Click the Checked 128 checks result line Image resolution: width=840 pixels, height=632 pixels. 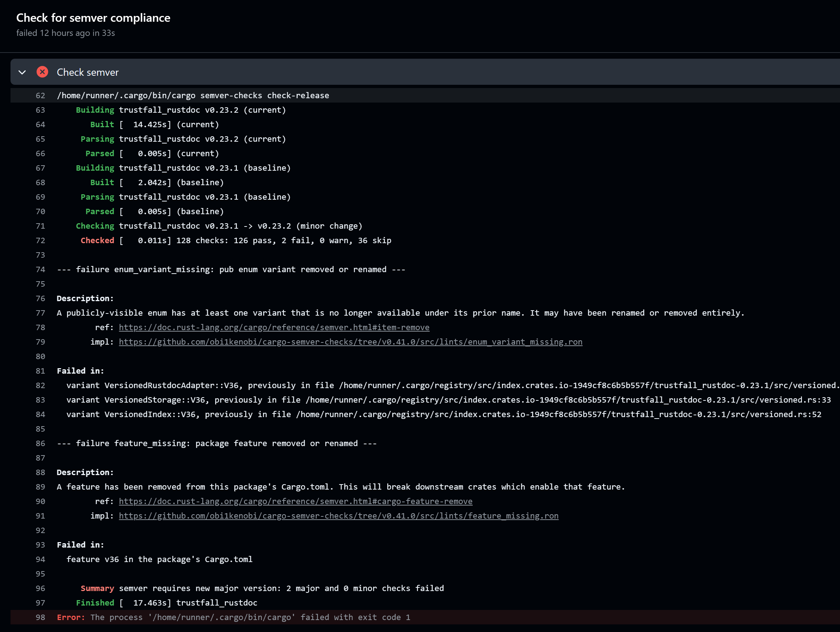(235, 240)
